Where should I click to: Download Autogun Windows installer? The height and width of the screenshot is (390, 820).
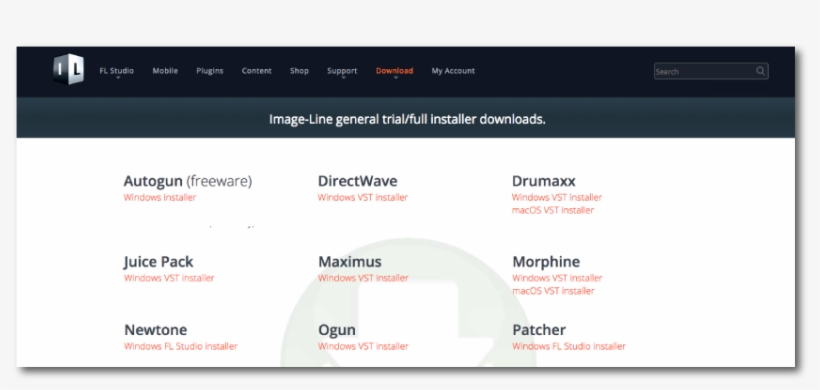pyautogui.click(x=160, y=197)
